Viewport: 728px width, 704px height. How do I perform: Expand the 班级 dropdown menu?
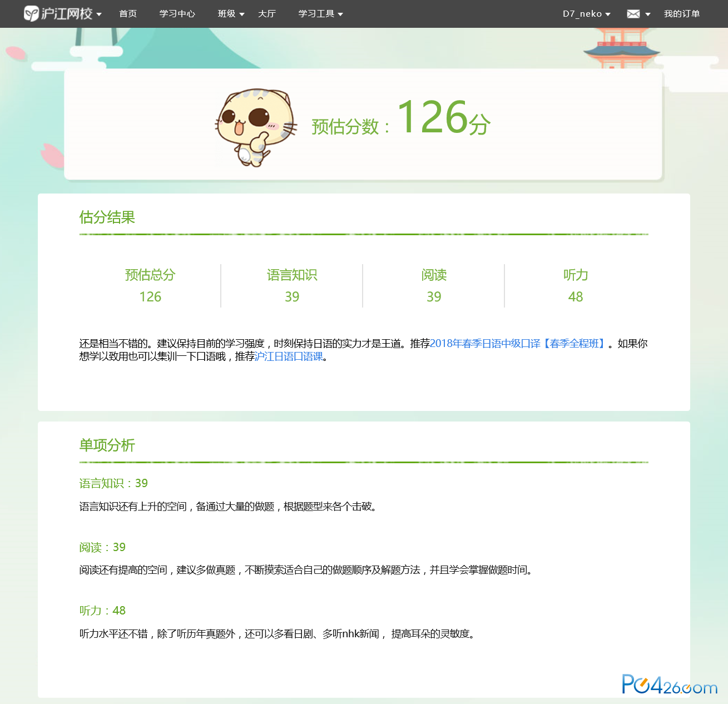coord(231,14)
